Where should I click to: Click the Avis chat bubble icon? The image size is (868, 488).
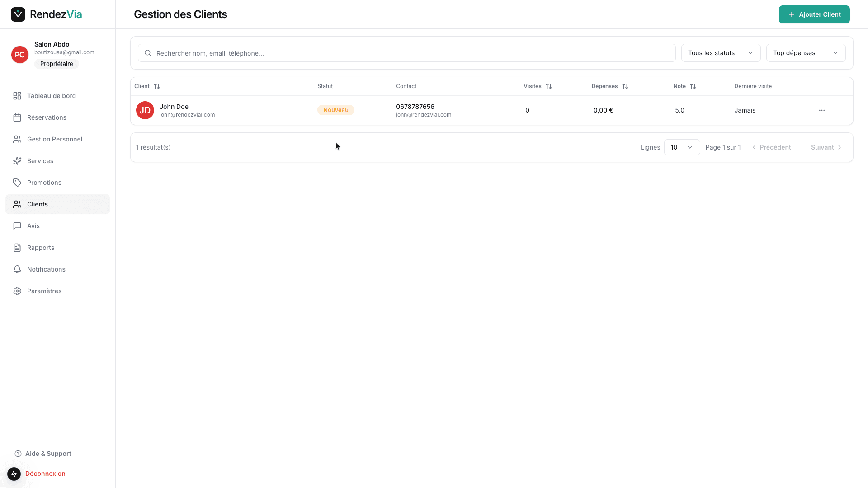[x=17, y=226]
